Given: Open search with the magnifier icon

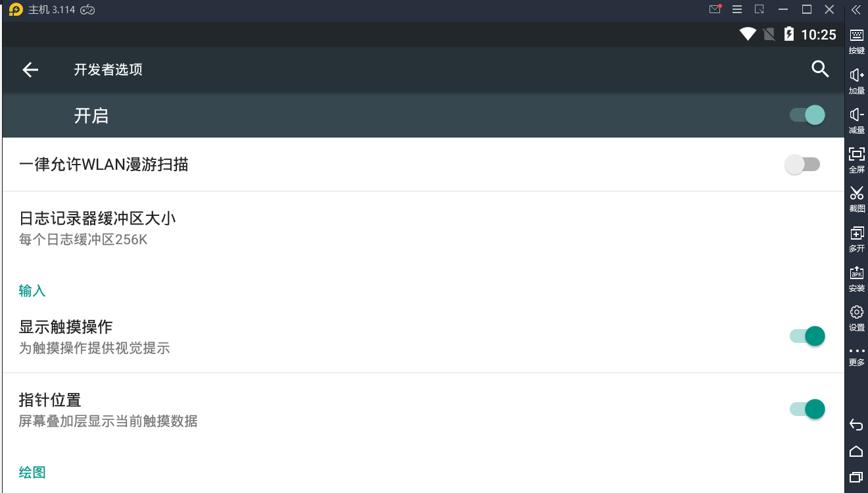Looking at the screenshot, I should [820, 69].
